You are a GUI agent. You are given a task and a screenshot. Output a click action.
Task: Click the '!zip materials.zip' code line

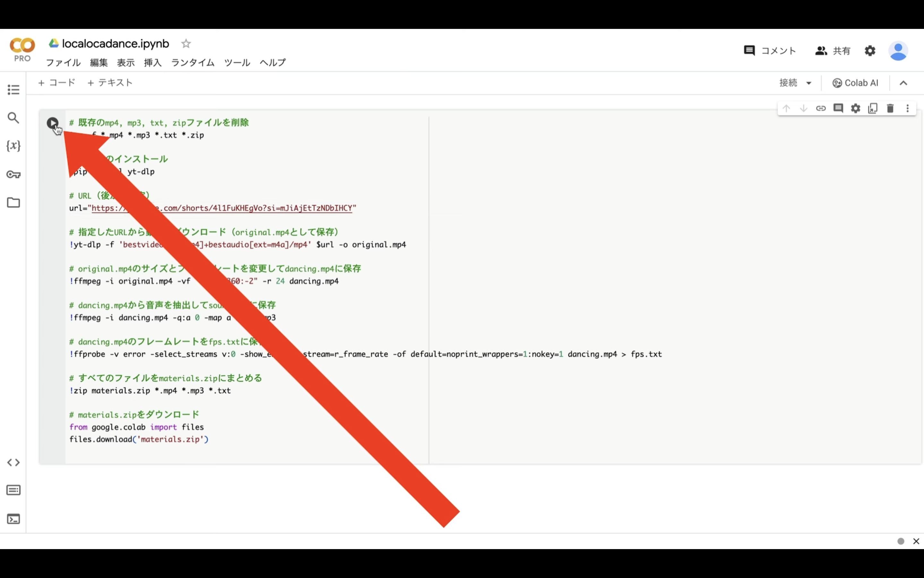150,391
